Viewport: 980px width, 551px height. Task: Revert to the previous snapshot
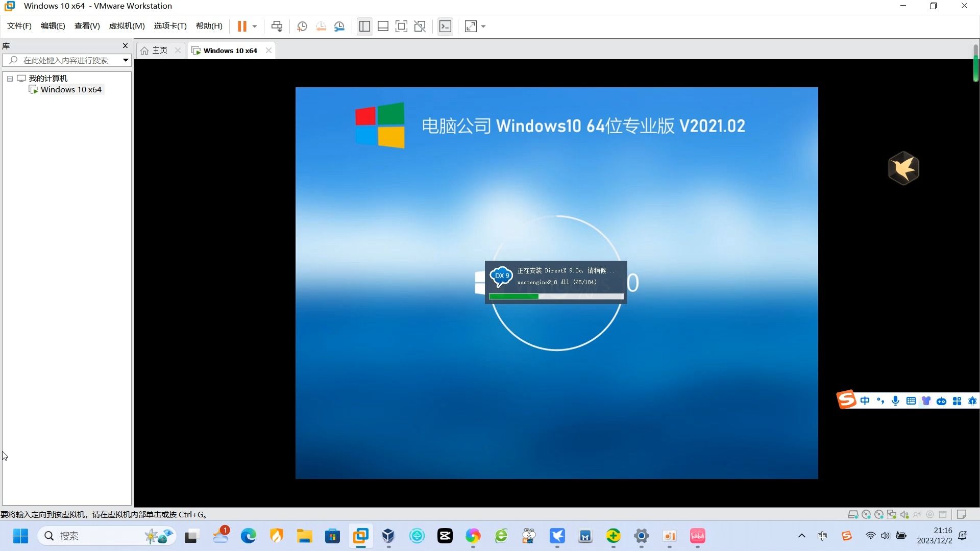pos(321,27)
